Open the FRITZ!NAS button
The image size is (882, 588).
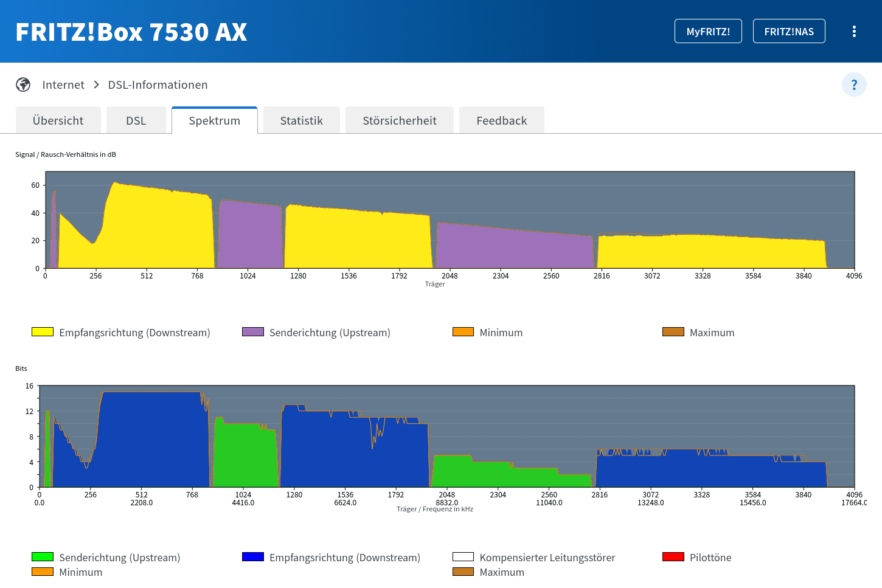789,31
